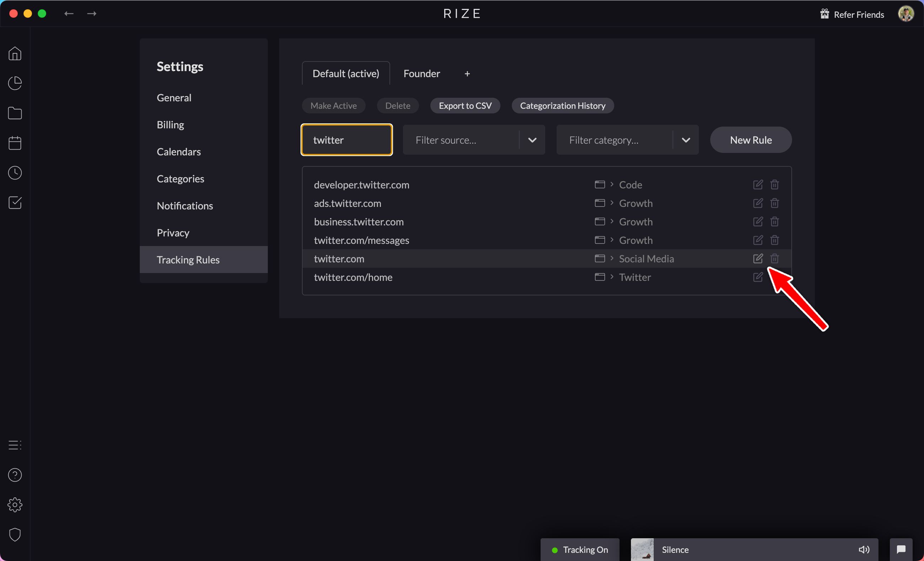This screenshot has width=924, height=561.
Task: Open the shield privacy icon in sidebar
Action: pos(15,535)
